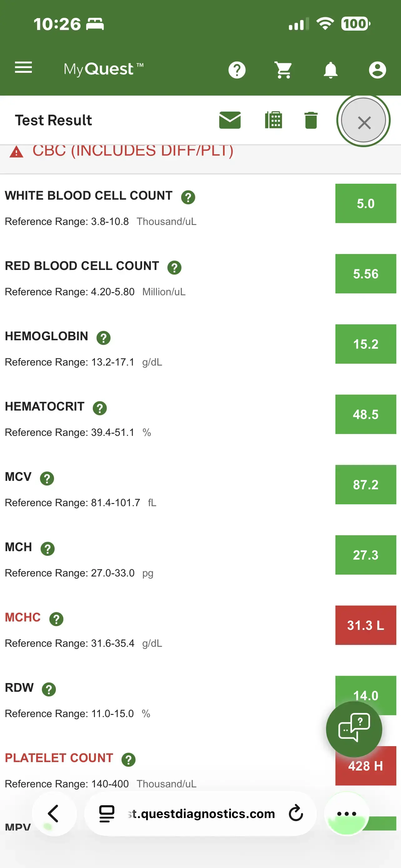Delete this test result

click(x=311, y=120)
